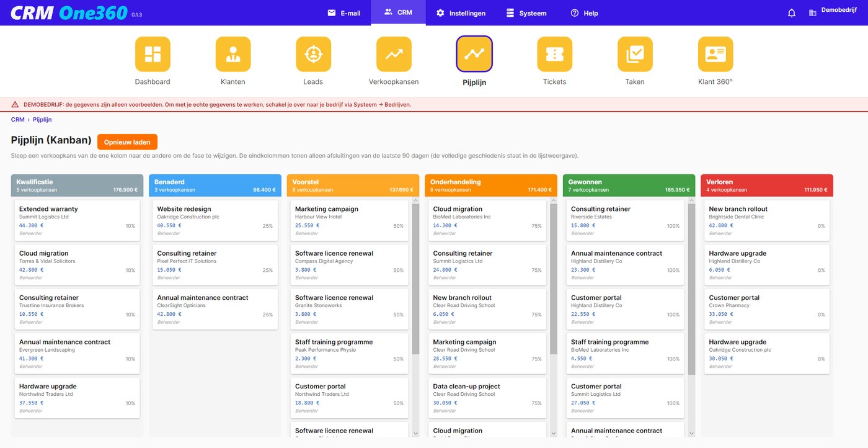Viewport: 868px width, 448px height.
Task: Open the Help menu
Action: click(x=584, y=12)
